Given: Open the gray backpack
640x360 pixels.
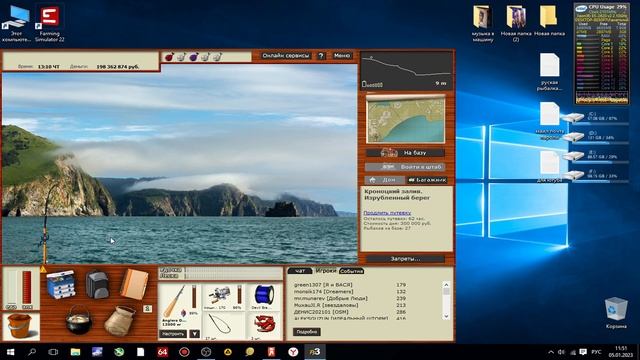Looking at the screenshot, I should 97,284.
